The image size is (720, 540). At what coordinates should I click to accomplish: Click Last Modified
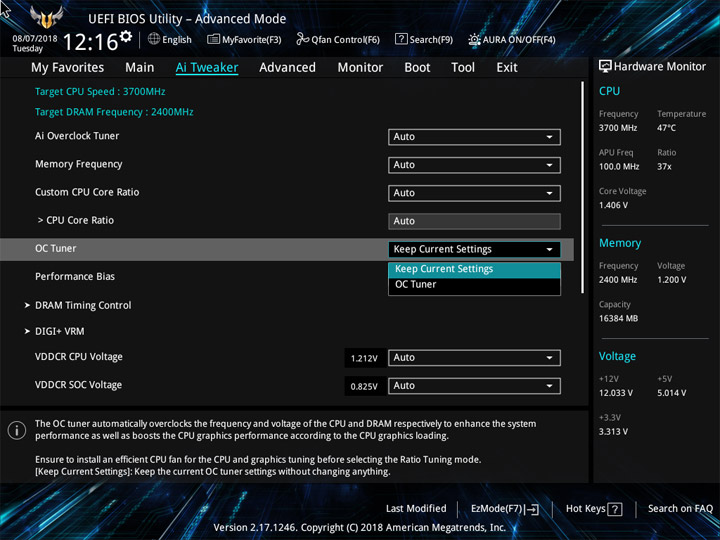[x=416, y=508]
